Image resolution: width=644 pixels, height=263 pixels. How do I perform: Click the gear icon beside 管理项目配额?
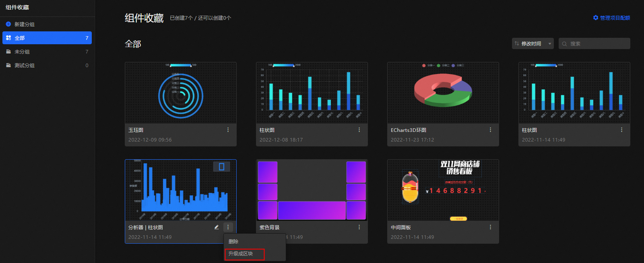tap(596, 18)
